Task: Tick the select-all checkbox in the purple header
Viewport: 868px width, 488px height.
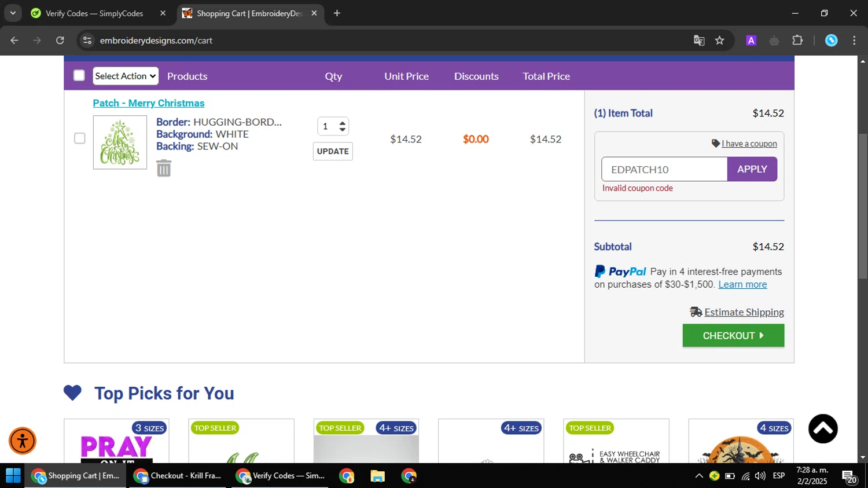Action: [79, 76]
